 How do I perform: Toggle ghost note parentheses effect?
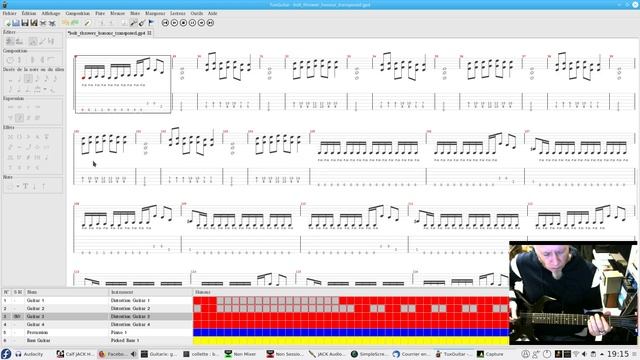point(19,136)
